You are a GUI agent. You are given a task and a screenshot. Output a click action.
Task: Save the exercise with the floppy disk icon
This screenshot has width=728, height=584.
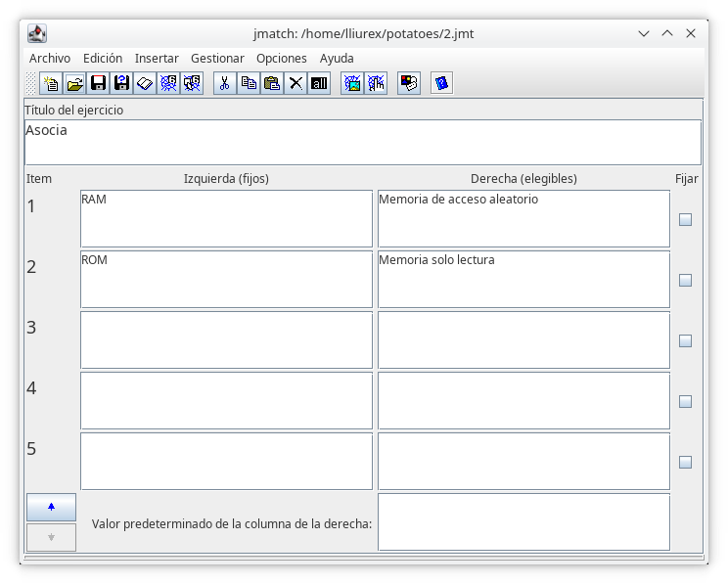(x=98, y=83)
